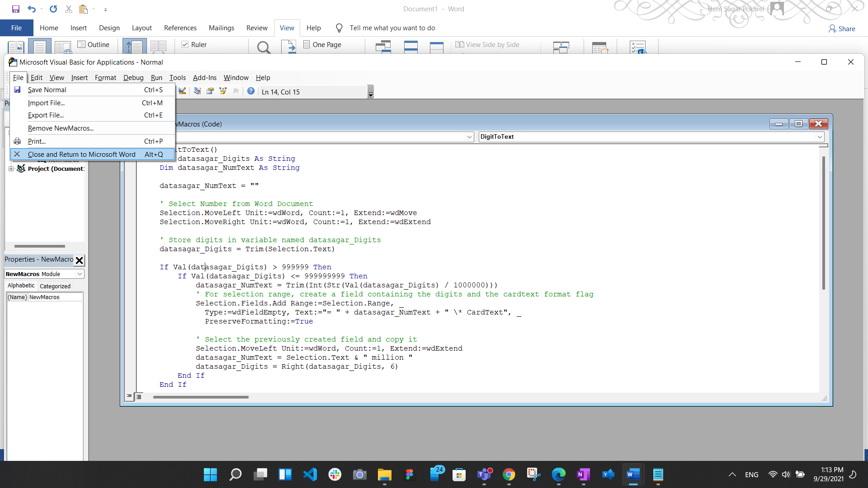Open the Properties Window toolbar icon
Viewport: 868px width, 488px height.
[x=210, y=91]
